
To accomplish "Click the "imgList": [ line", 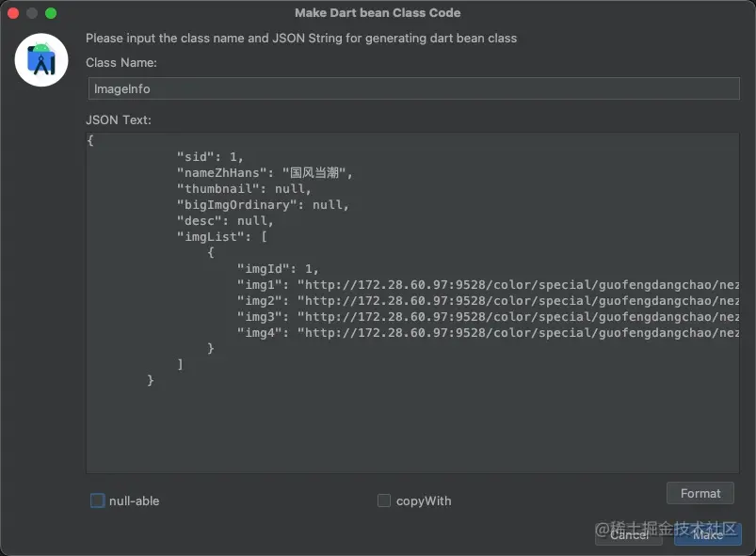I will click(x=222, y=236).
